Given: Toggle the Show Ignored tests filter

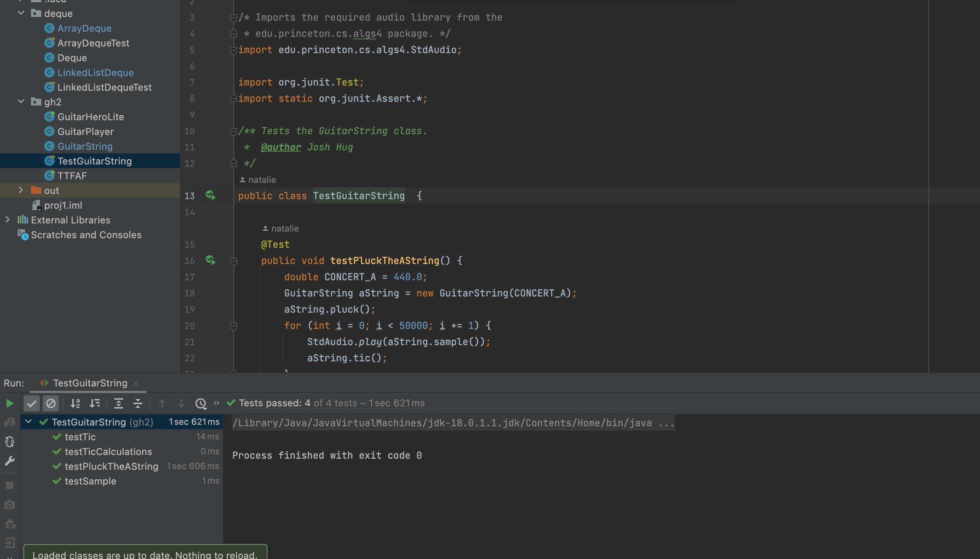Looking at the screenshot, I should click(x=51, y=403).
